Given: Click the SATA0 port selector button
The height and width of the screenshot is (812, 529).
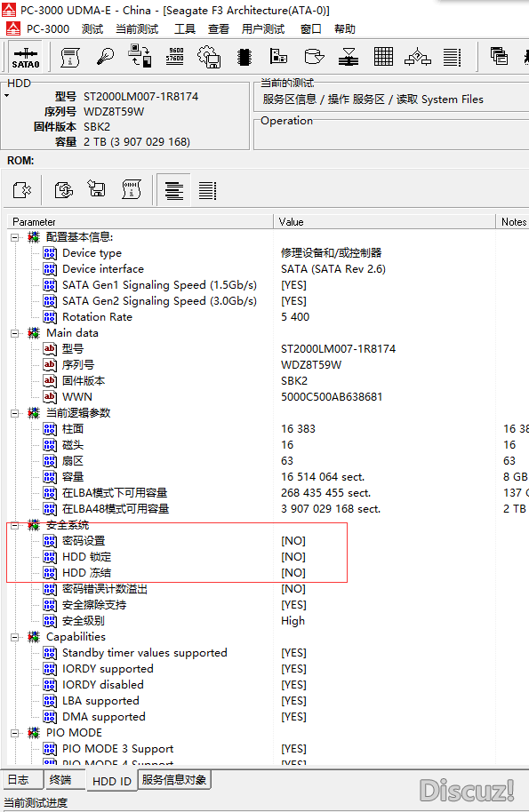Looking at the screenshot, I should click(26, 57).
